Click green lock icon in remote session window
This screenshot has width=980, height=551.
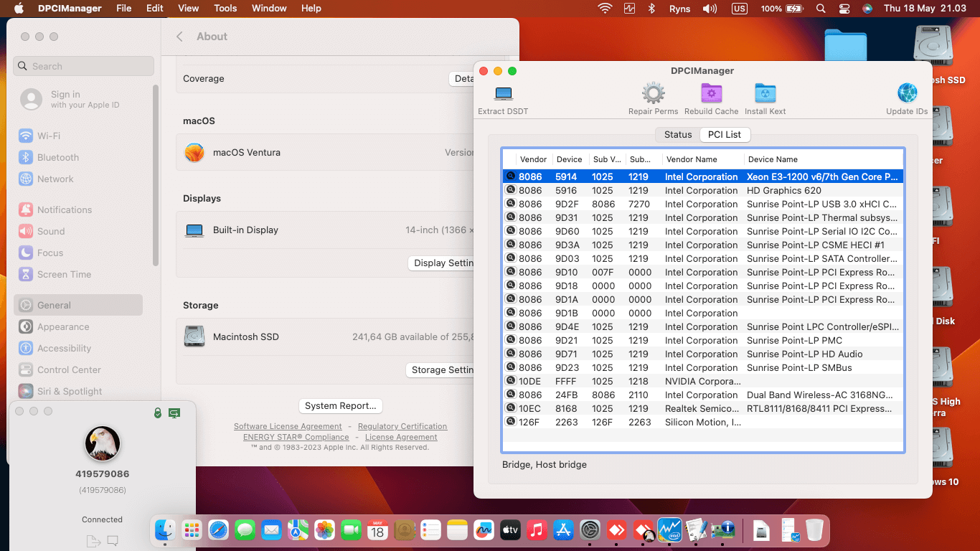158,413
